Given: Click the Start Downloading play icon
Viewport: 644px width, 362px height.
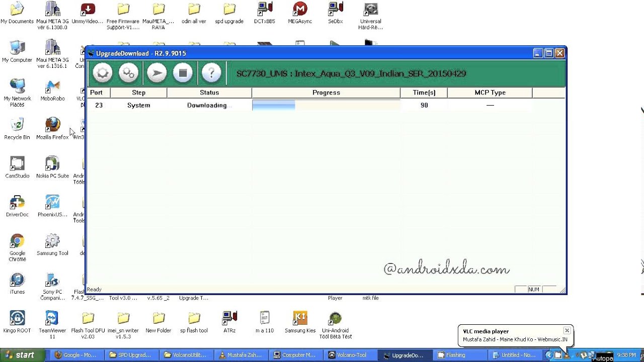Looking at the screenshot, I should pos(156,73).
